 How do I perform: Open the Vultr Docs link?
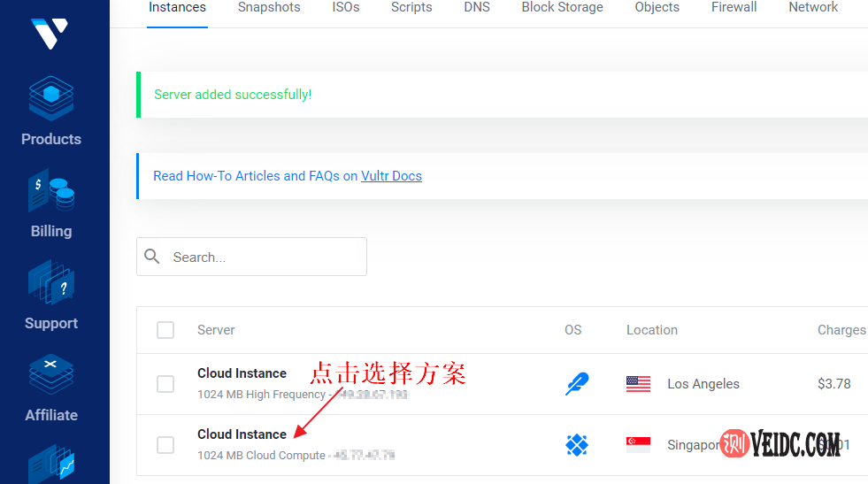pyautogui.click(x=391, y=176)
